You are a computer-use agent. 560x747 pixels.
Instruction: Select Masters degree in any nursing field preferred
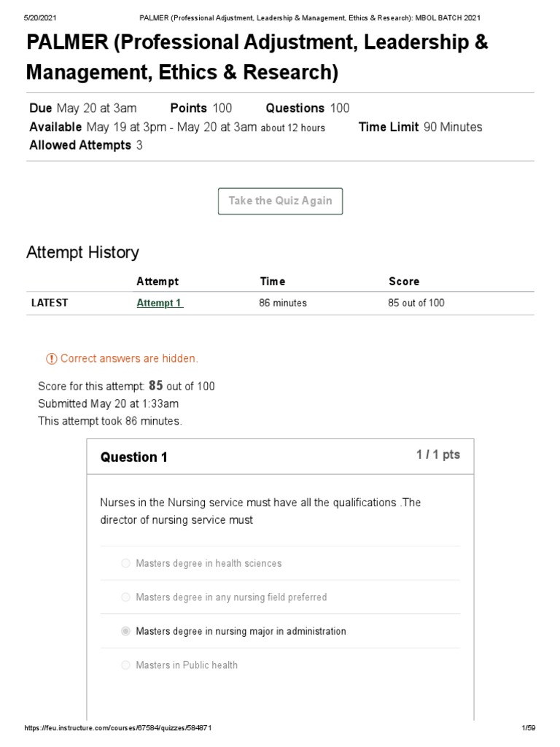(125, 597)
